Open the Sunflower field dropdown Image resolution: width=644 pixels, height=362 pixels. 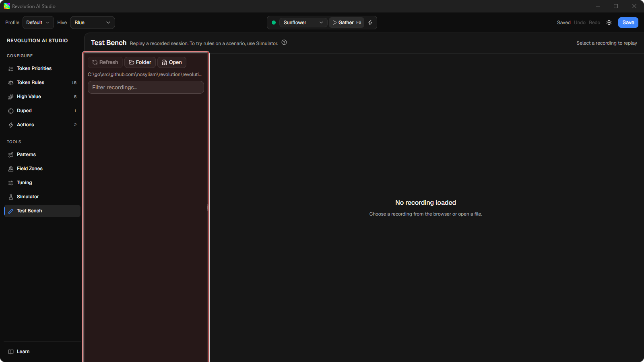click(x=303, y=23)
